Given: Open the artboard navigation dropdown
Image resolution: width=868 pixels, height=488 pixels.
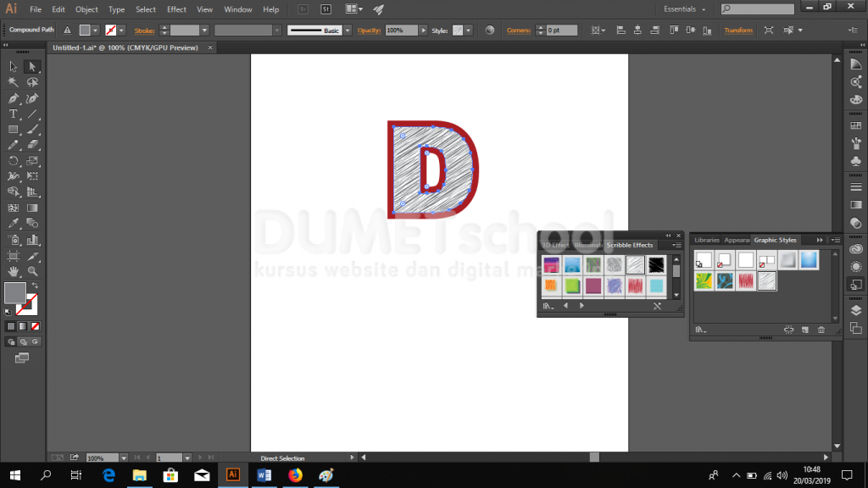Looking at the screenshot, I should [187, 458].
